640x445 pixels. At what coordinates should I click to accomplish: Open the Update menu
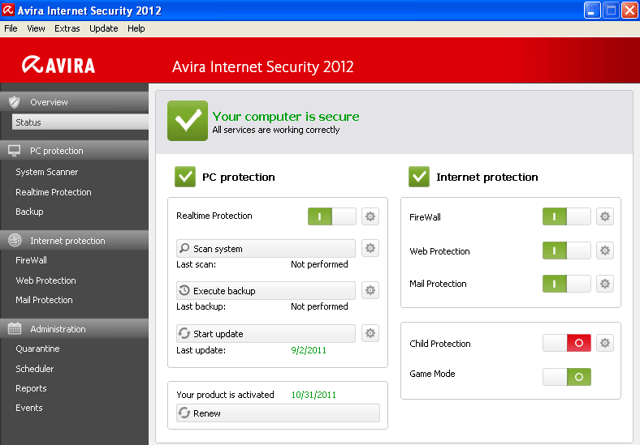point(104,29)
